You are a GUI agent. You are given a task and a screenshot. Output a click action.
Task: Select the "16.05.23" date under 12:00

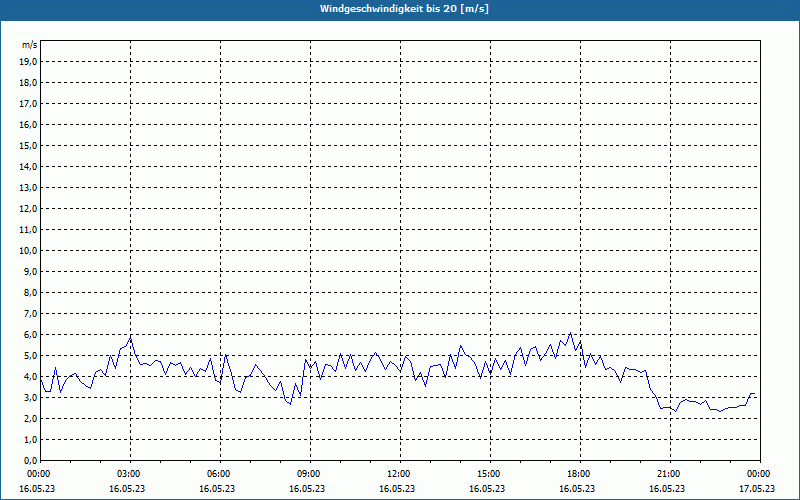(x=397, y=489)
